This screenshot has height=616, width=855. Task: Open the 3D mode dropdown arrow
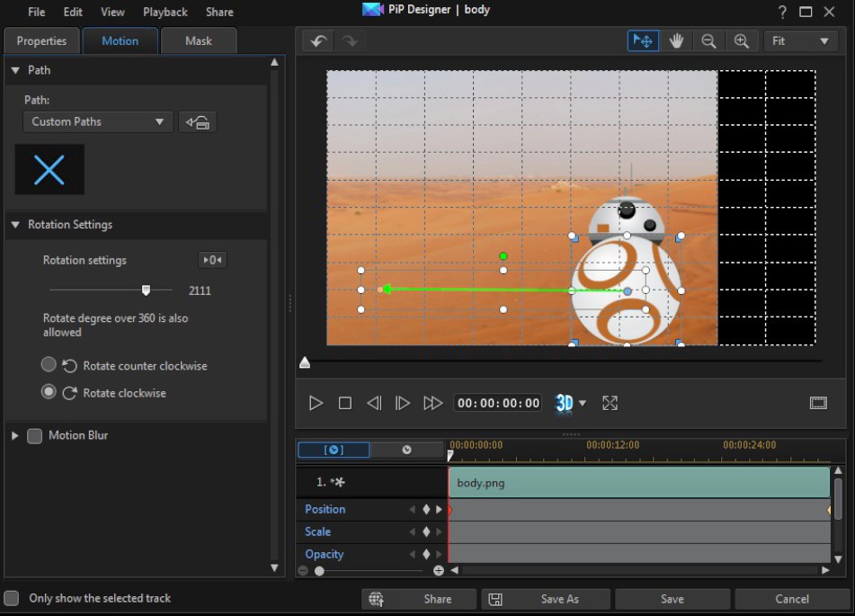[x=583, y=403]
